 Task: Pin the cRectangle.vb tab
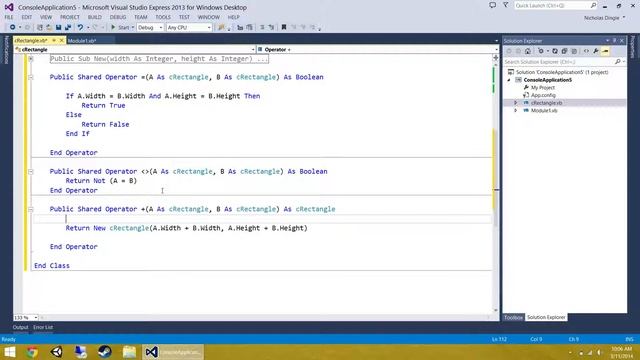pyautogui.click(x=54, y=41)
